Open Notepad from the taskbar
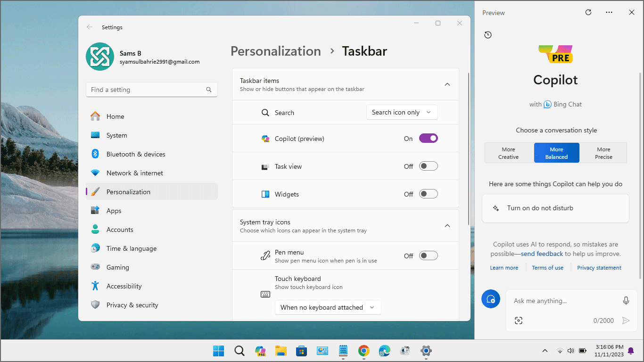The height and width of the screenshot is (362, 644). pos(343,351)
